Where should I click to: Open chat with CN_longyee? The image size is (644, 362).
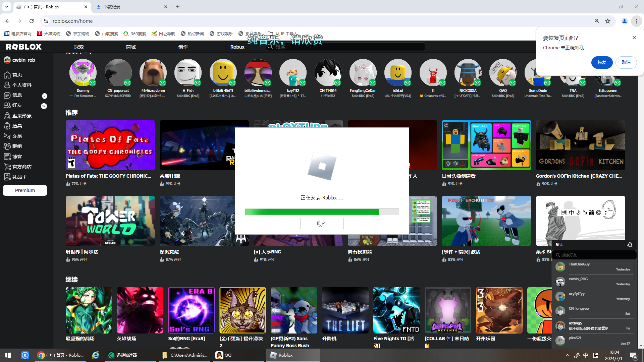[x=594, y=311]
